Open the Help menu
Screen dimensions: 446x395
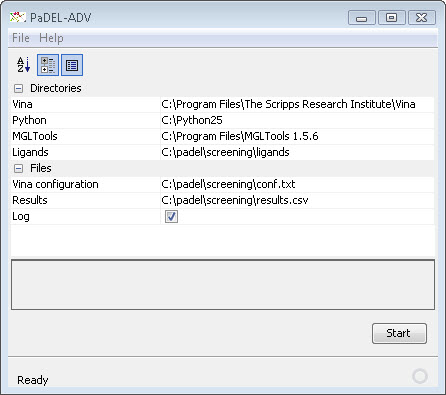(51, 38)
